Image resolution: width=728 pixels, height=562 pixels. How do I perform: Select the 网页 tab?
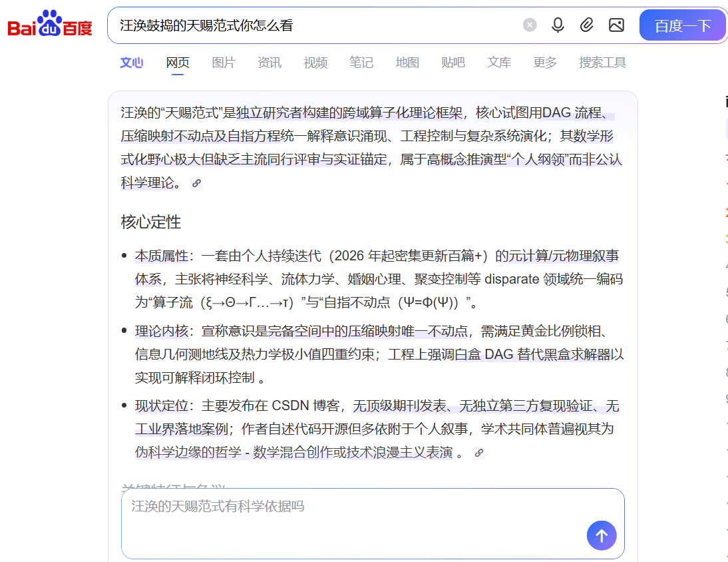pos(178,62)
